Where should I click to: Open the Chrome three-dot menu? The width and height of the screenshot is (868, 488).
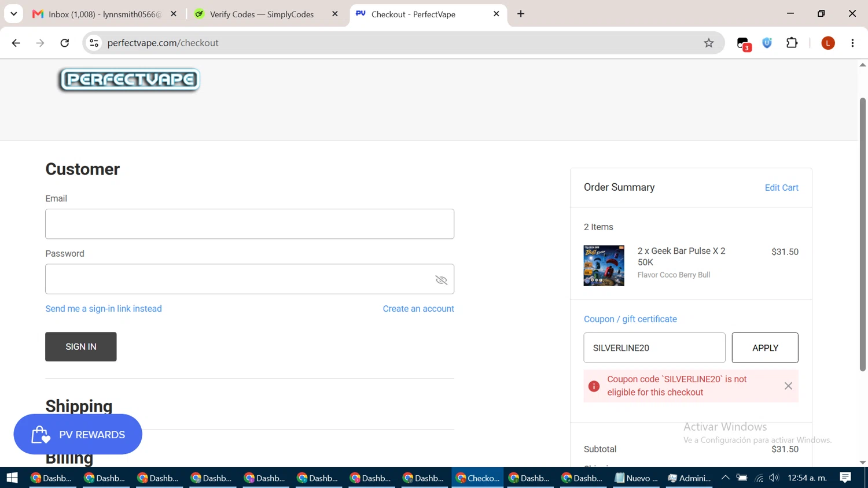[x=852, y=43]
